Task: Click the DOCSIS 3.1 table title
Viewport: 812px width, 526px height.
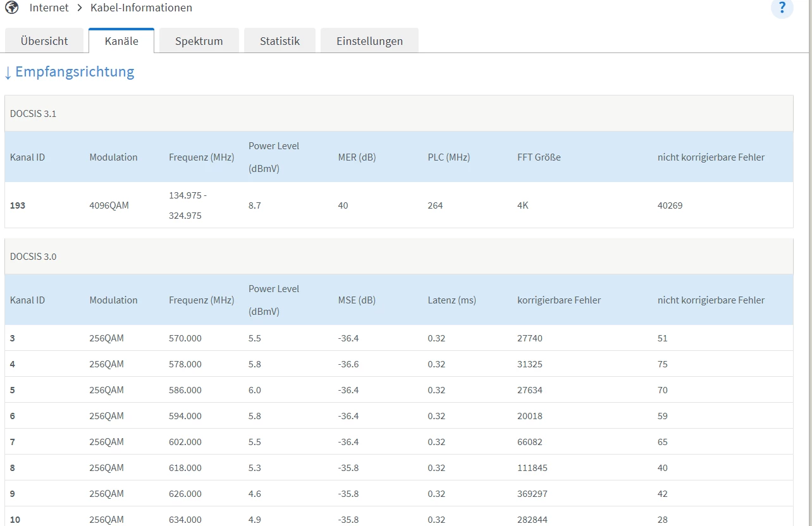Action: click(33, 114)
